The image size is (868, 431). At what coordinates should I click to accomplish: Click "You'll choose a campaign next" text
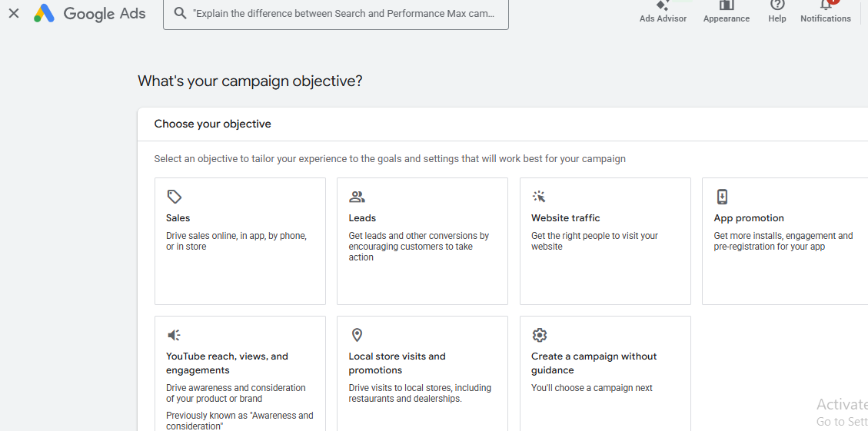[x=592, y=388]
